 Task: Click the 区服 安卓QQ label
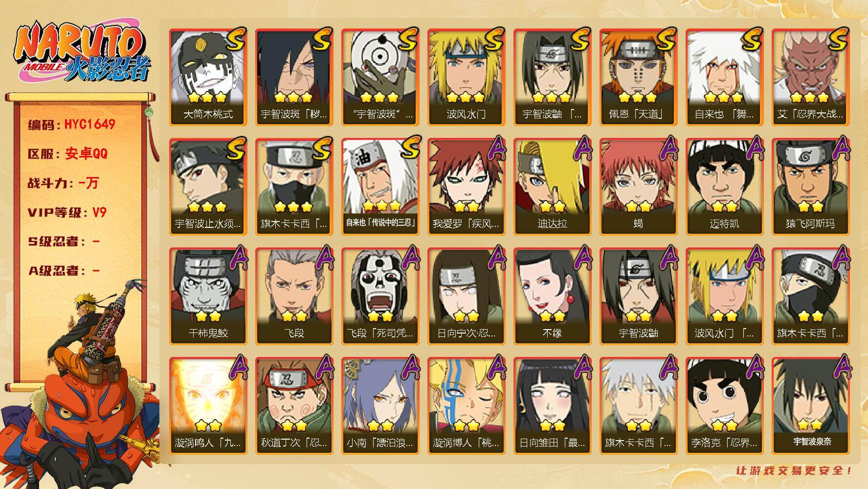click(x=67, y=154)
